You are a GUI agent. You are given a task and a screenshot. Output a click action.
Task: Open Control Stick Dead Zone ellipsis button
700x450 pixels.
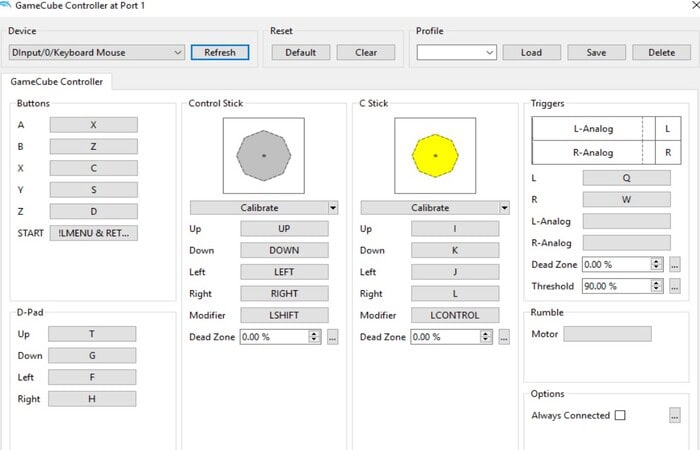(333, 337)
